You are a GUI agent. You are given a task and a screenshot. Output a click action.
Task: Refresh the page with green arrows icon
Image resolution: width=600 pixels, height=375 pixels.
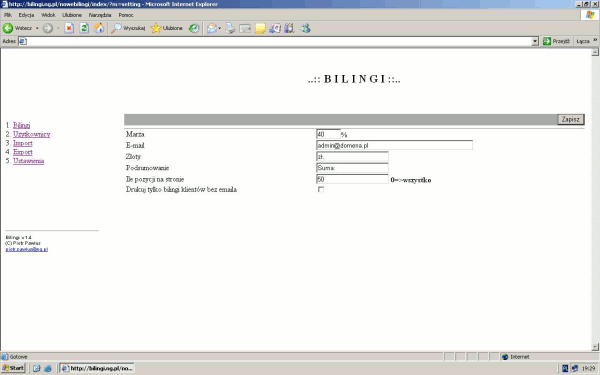[84, 28]
